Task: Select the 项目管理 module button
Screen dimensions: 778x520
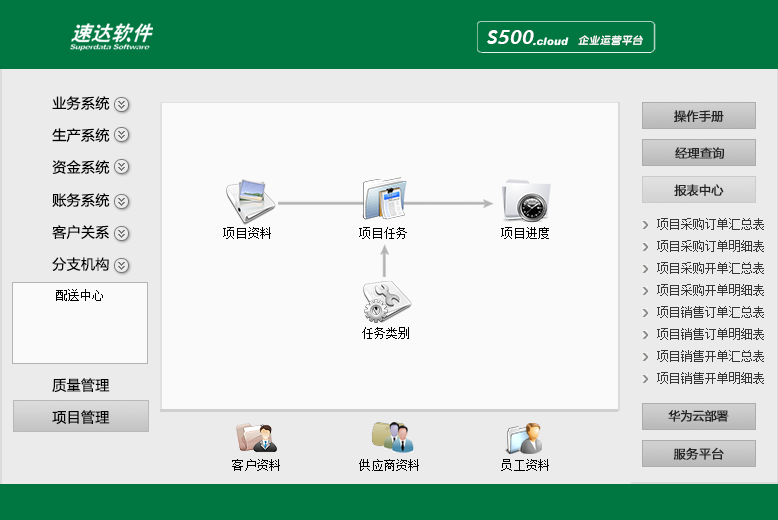Action: (81, 416)
